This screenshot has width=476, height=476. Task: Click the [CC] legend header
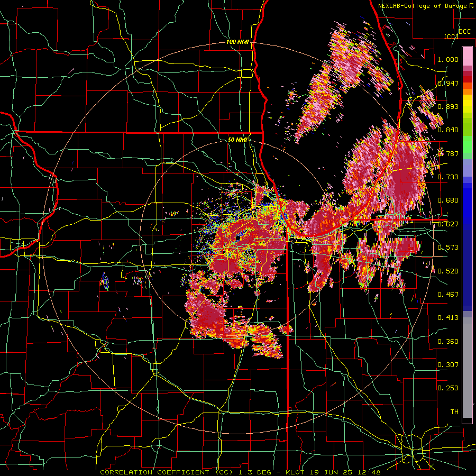(452, 36)
